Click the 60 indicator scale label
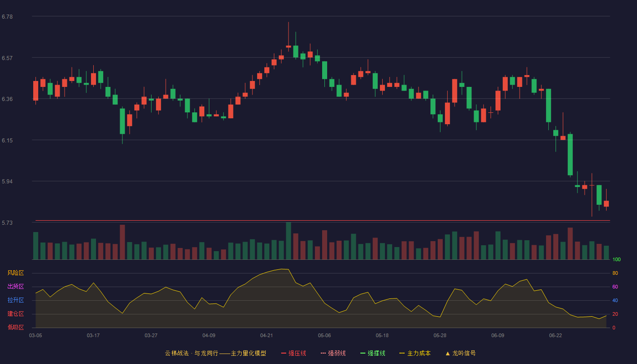This screenshot has height=364, width=637. click(x=615, y=287)
